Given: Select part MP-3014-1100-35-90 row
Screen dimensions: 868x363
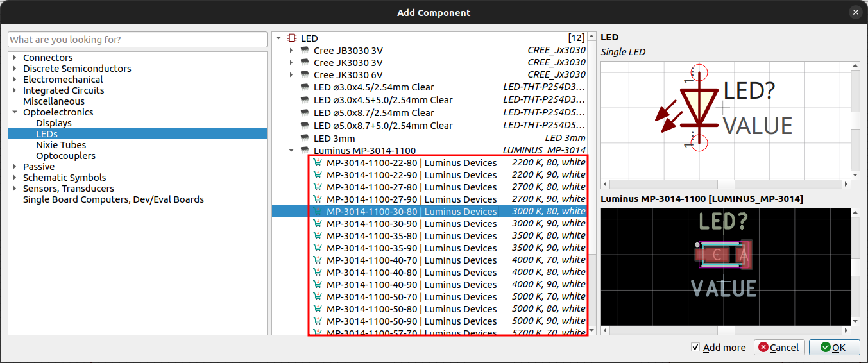Looking at the screenshot, I should coord(429,248).
